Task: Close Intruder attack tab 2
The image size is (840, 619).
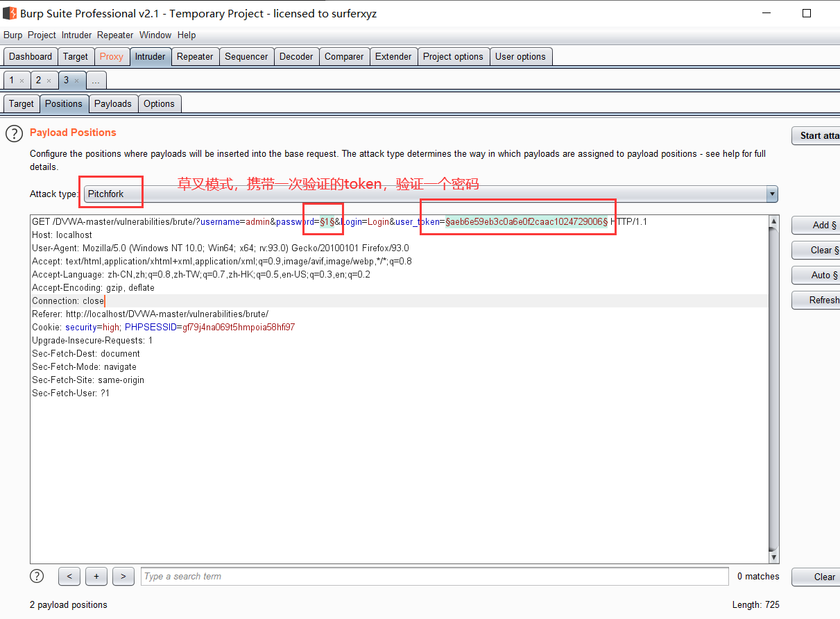Action: pyautogui.click(x=49, y=80)
